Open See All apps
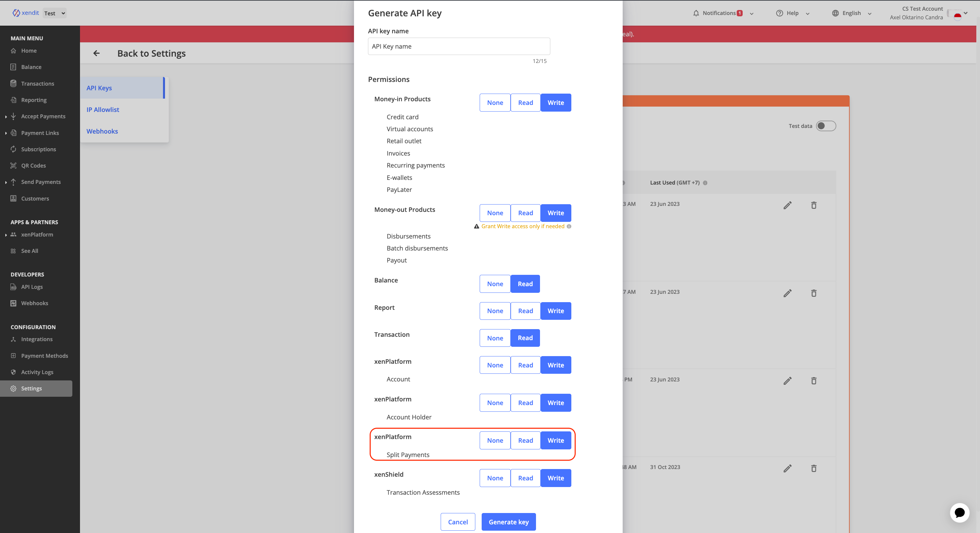980x533 pixels. point(30,251)
